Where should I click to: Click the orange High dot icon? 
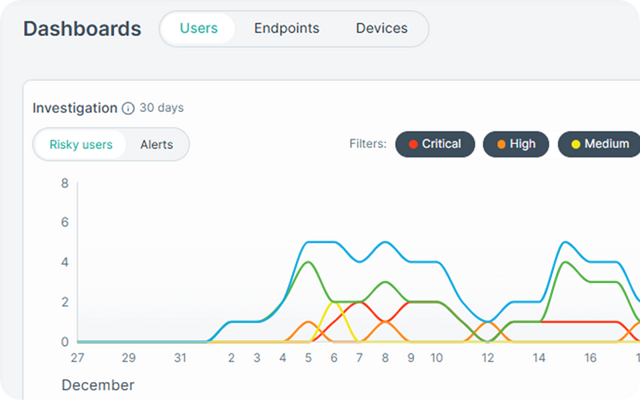pyautogui.click(x=501, y=144)
